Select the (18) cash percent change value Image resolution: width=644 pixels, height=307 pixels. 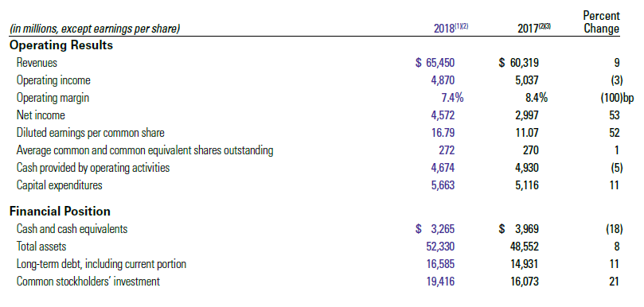tap(615, 228)
